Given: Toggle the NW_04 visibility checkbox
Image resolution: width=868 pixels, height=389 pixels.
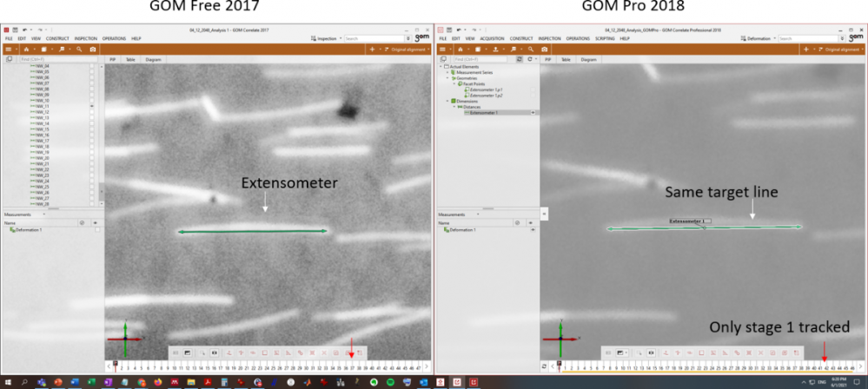Looking at the screenshot, I should (92, 66).
